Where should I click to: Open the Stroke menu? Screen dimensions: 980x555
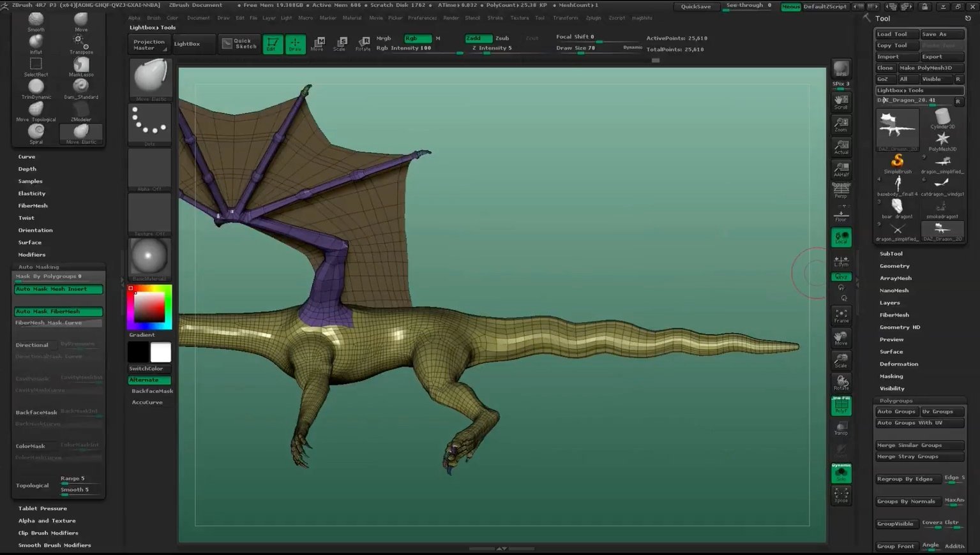[495, 18]
